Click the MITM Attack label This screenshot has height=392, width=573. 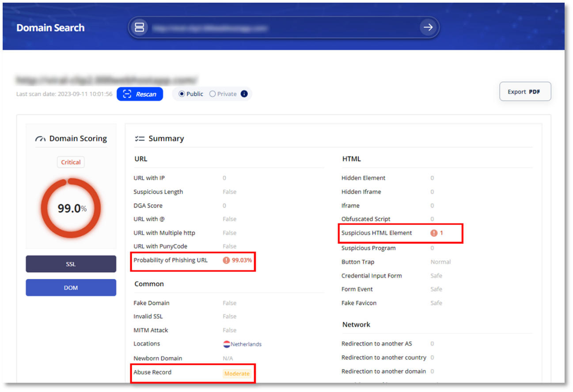151,330
